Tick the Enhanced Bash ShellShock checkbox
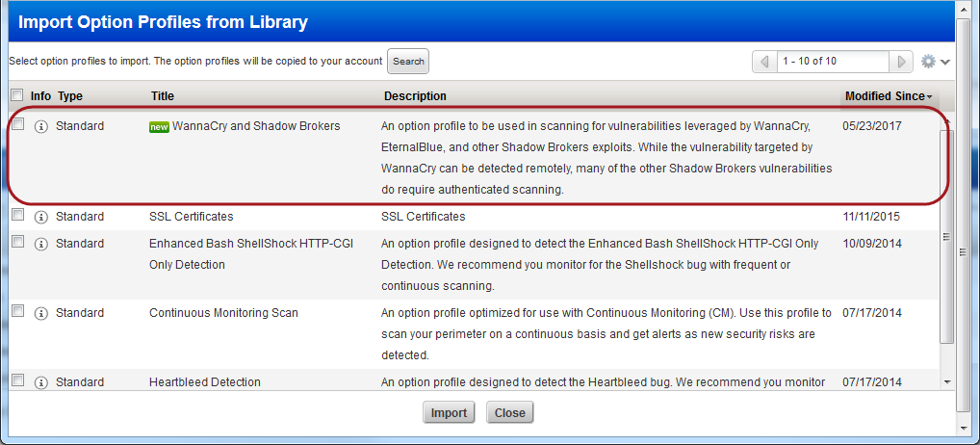 pyautogui.click(x=18, y=241)
